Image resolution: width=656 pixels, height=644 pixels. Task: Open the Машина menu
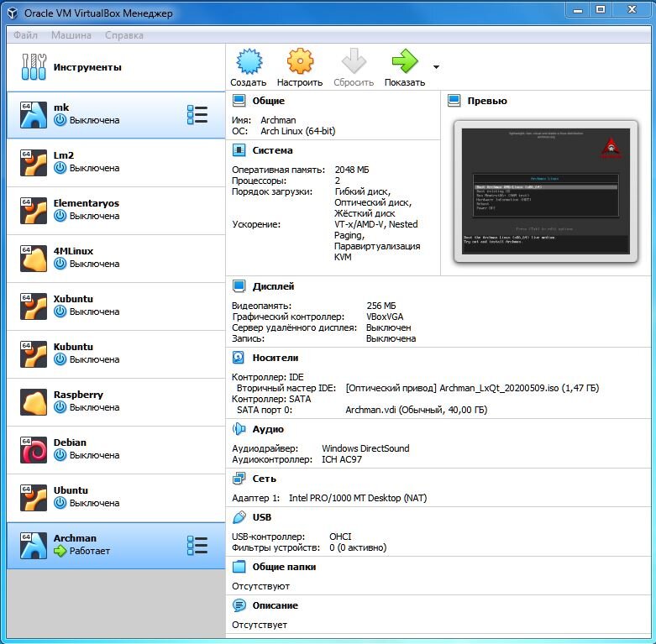click(x=71, y=35)
